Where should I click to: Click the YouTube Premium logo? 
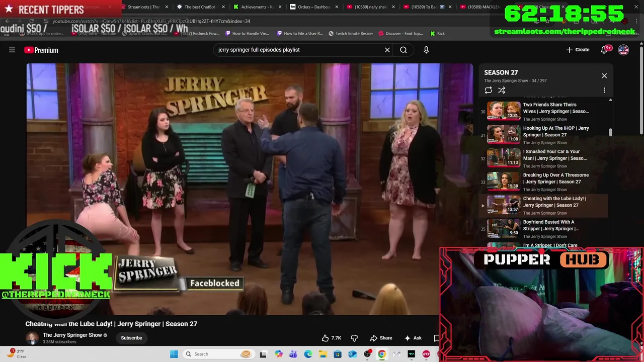coord(41,50)
